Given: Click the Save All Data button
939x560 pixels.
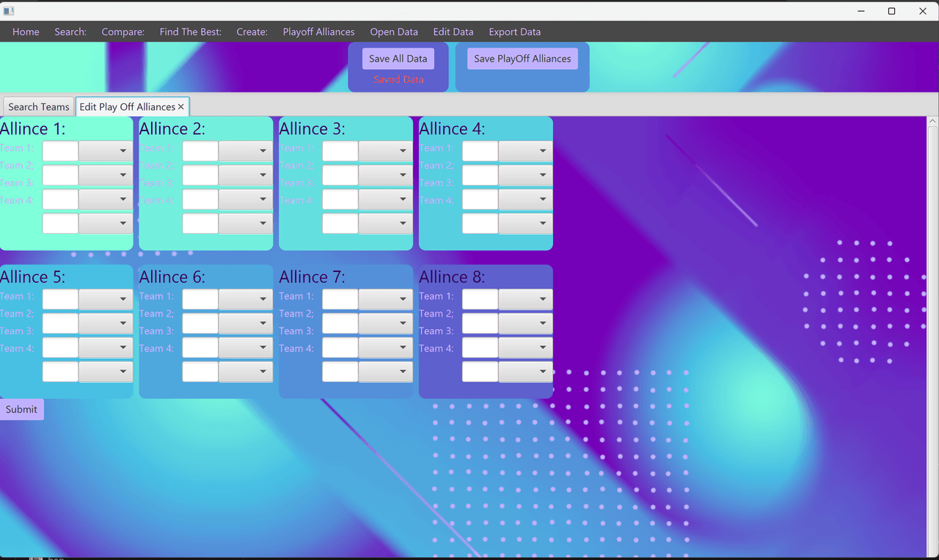Looking at the screenshot, I should click(398, 59).
